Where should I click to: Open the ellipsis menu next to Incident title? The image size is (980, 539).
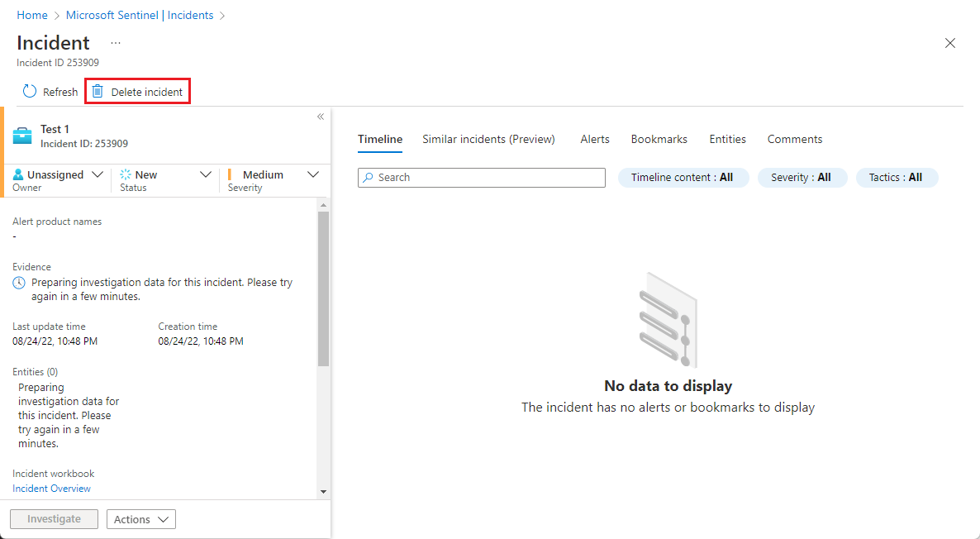(115, 43)
